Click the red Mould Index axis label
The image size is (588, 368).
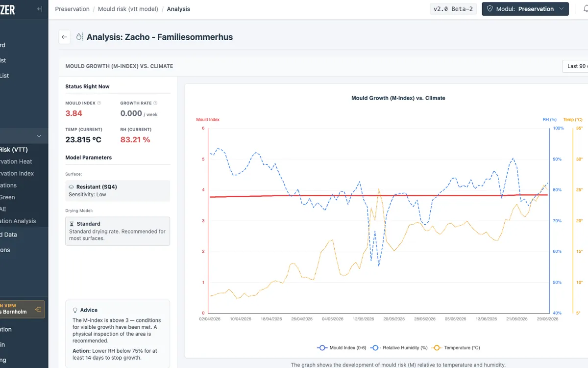coord(208,119)
